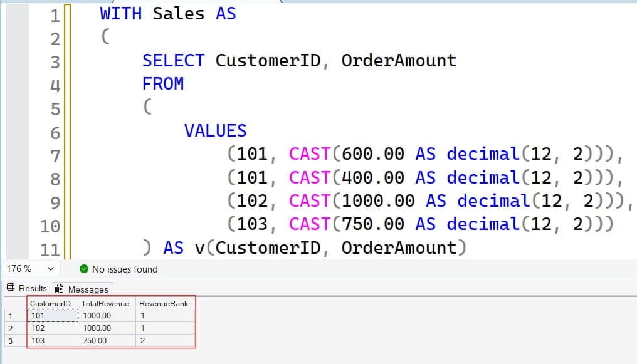
Task: Select the cell with CustomerID 102
Action: pyautogui.click(x=53, y=328)
